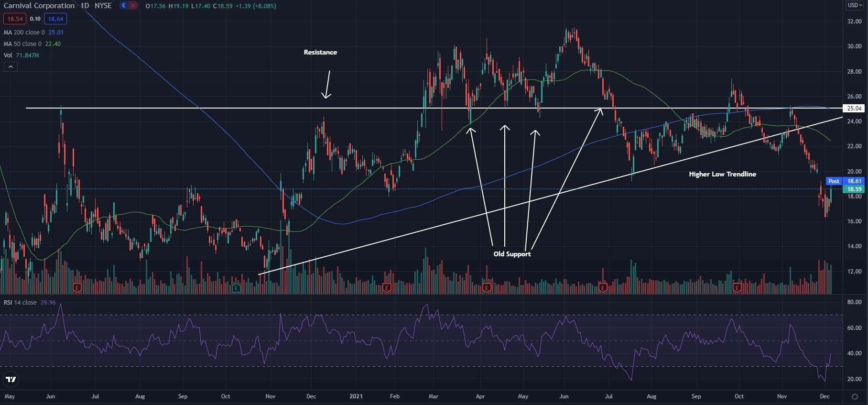This screenshot has width=868, height=405.
Task: Select the Vol 71.847M indicator legend
Action: pos(22,55)
